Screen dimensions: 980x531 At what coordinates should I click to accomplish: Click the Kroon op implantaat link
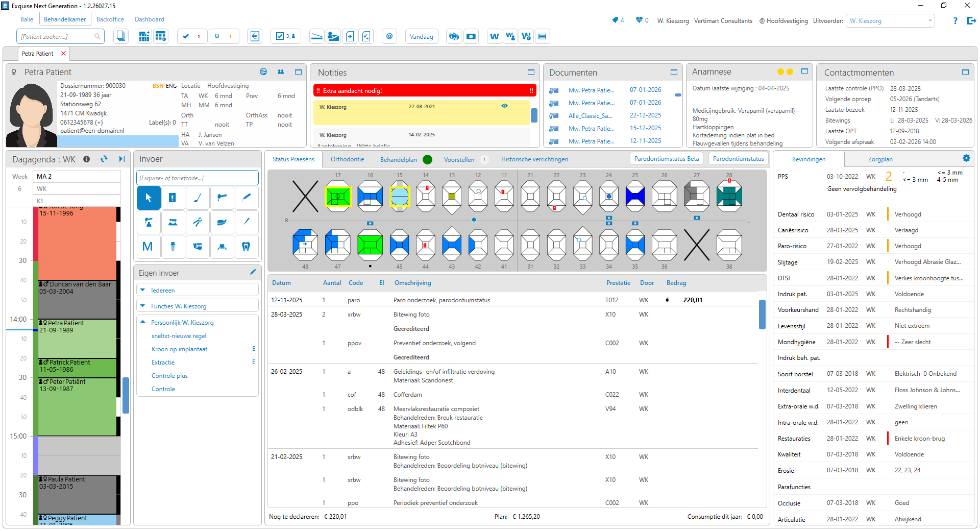179,349
